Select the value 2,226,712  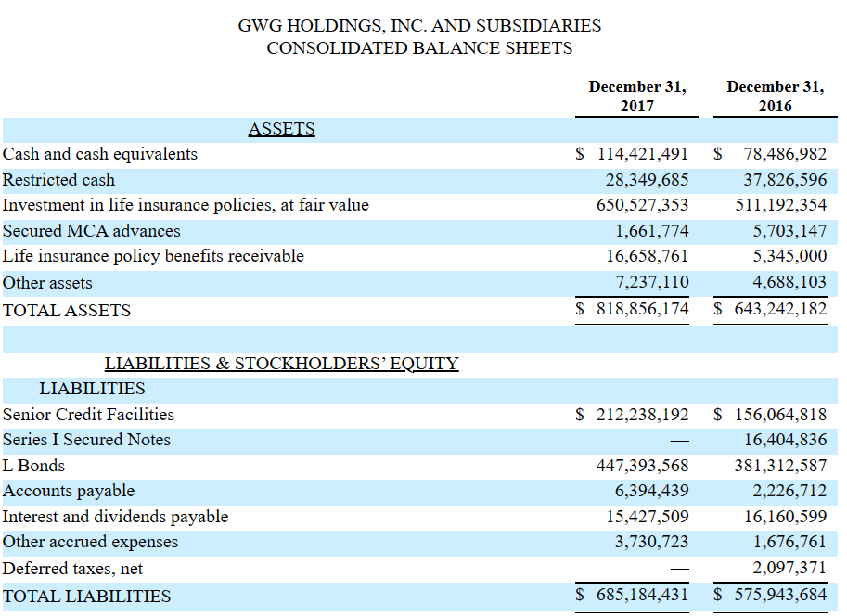[x=790, y=491]
